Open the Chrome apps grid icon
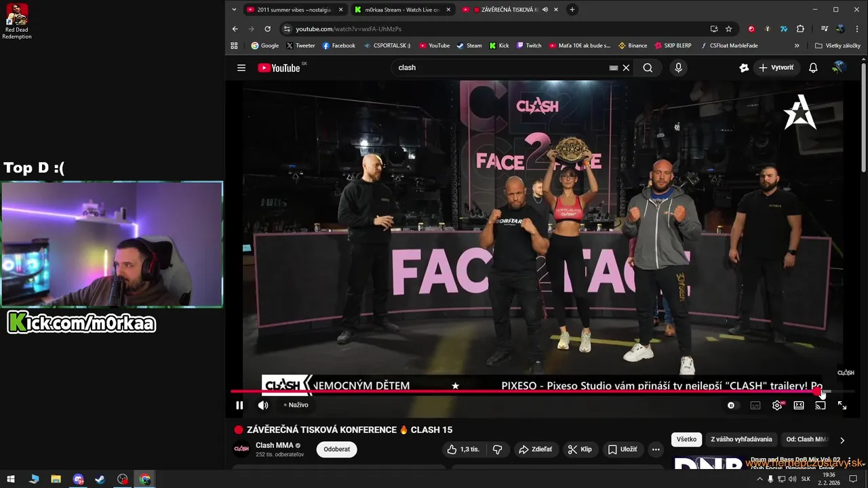The height and width of the screenshot is (488, 868). tap(235, 46)
